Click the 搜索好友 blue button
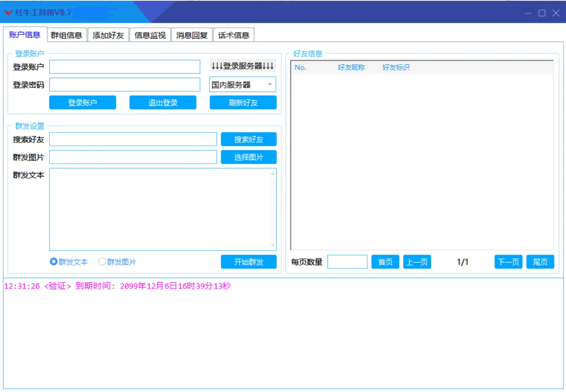Viewport: 566px width, 392px height. tap(249, 139)
